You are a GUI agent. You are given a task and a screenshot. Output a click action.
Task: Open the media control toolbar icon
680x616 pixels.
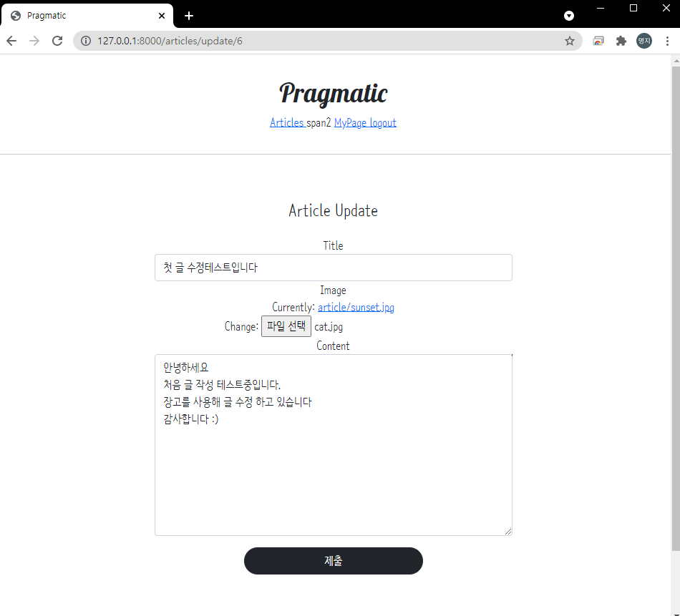point(598,41)
